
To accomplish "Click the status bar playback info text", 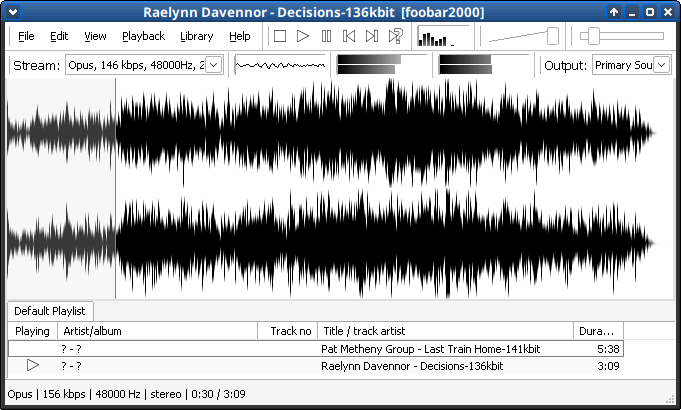I will click(126, 394).
